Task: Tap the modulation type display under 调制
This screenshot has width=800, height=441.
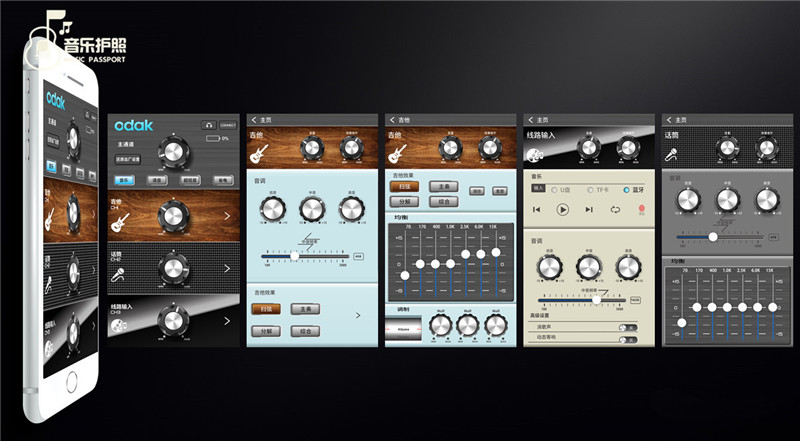Action: click(x=403, y=328)
